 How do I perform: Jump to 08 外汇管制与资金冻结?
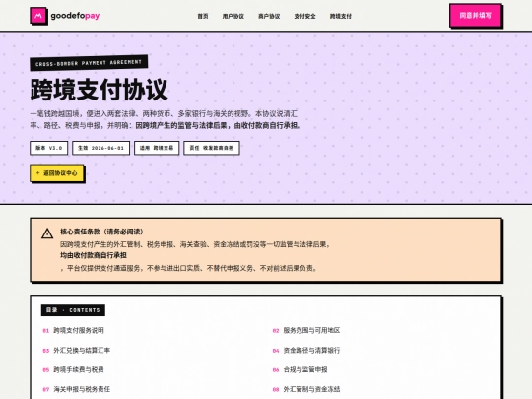pyautogui.click(x=306, y=389)
